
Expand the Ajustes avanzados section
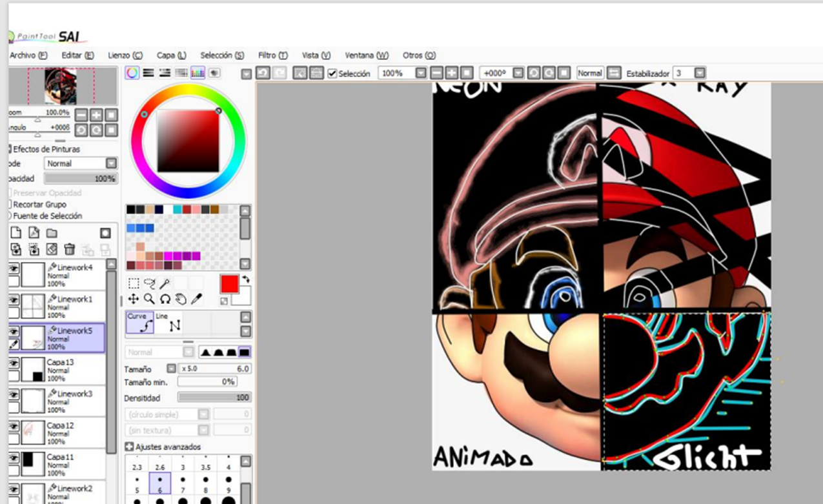pyautogui.click(x=129, y=447)
